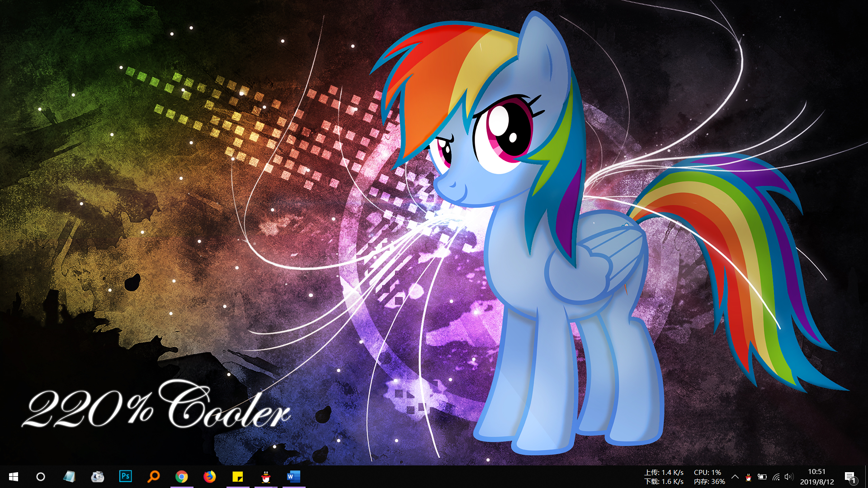Open Mozilla Firefox from the taskbar

pyautogui.click(x=210, y=477)
